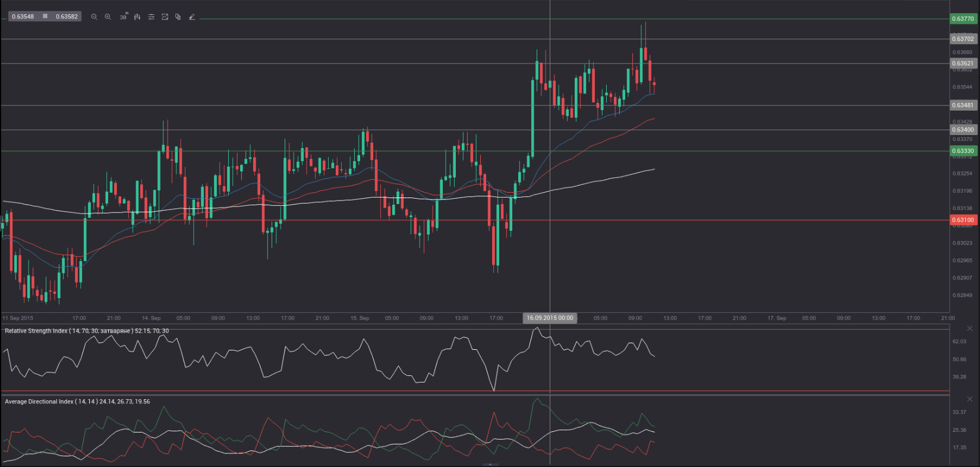Zoom in the chart with plus magnifier
Image resolution: width=980 pixels, height=467 pixels.
pos(108,17)
